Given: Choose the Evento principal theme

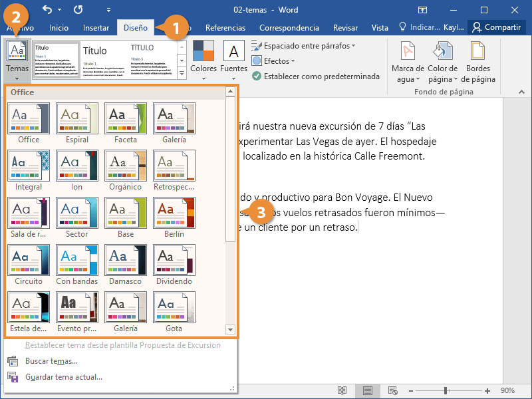Looking at the screenshot, I should [77, 312].
